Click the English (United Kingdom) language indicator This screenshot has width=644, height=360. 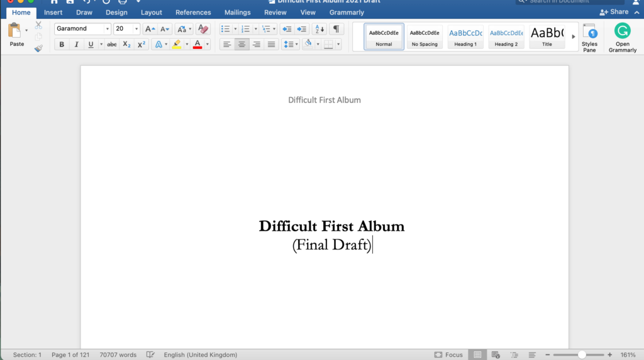point(201,355)
